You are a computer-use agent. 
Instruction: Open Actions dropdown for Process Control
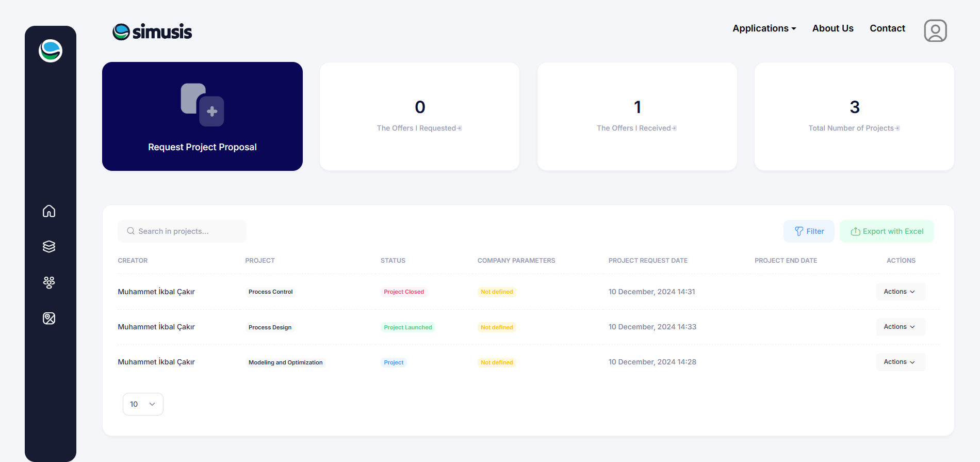pyautogui.click(x=900, y=292)
